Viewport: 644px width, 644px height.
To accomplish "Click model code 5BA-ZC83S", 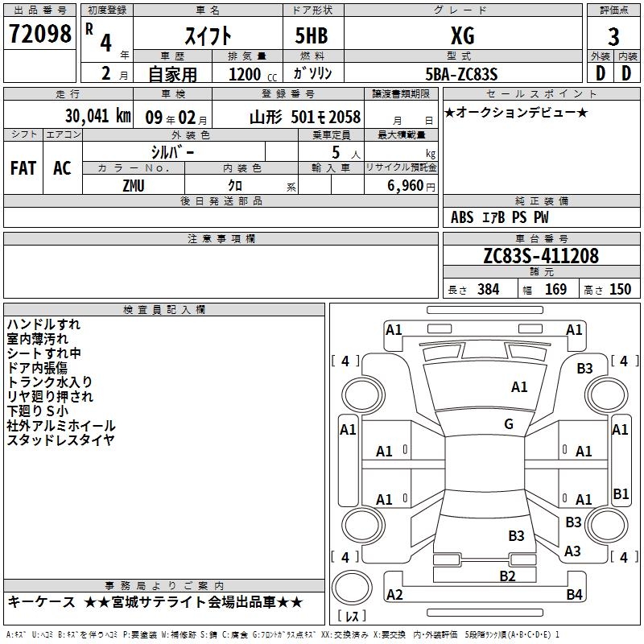I will tap(461, 74).
